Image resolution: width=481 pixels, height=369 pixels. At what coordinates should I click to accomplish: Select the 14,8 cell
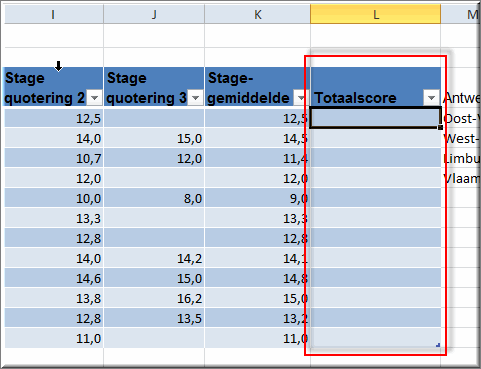257,278
